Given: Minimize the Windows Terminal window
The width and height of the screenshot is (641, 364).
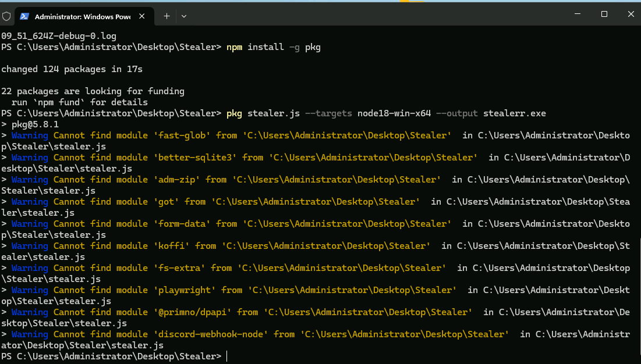Looking at the screenshot, I should pyautogui.click(x=577, y=14).
